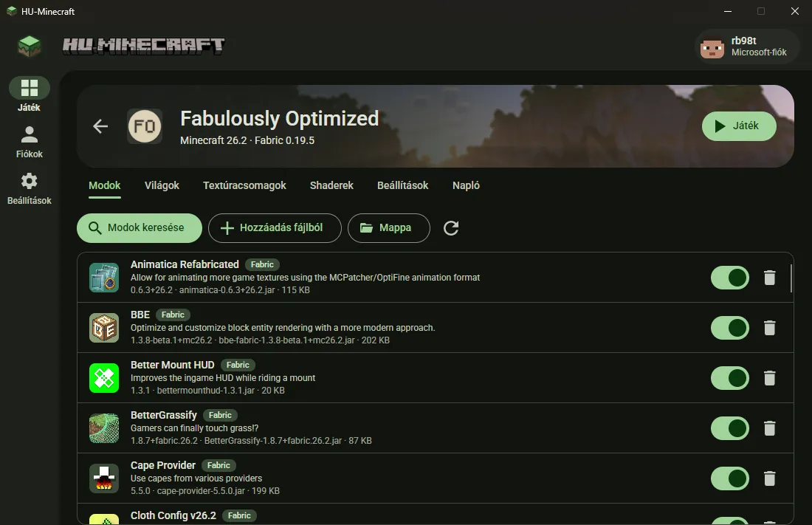Click Minecraft 26.2 · Fabric 0.19.5 version text
This screenshot has width=812, height=525.
(x=247, y=140)
